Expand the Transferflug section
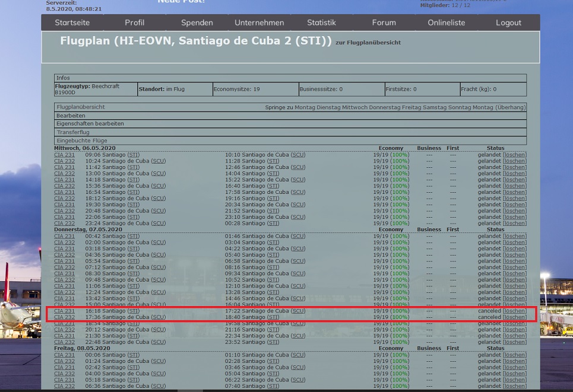This screenshot has height=392, width=573. coord(73,132)
